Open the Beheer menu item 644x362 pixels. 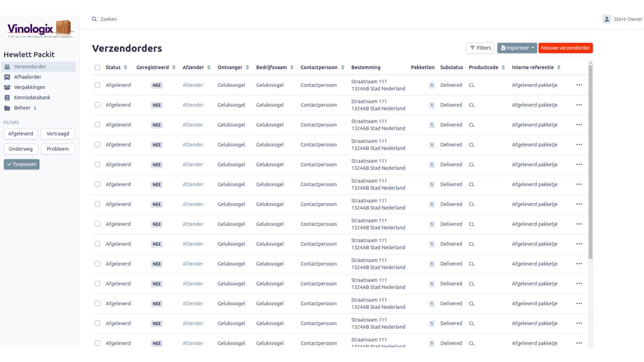22,108
